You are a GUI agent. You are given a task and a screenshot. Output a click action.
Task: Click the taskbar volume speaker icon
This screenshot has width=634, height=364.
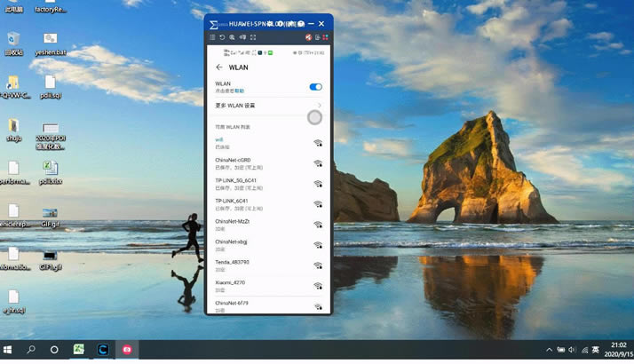point(572,350)
